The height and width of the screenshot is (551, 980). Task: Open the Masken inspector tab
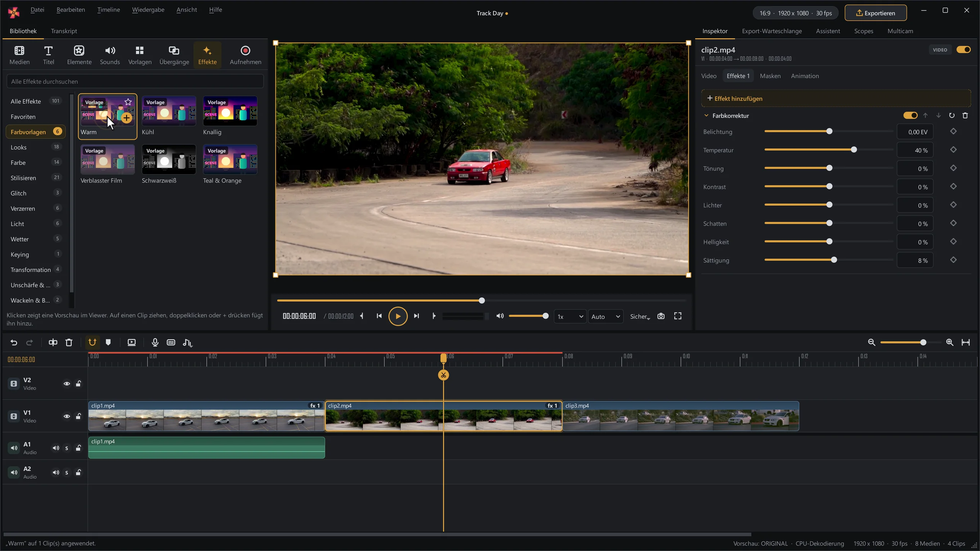point(770,76)
